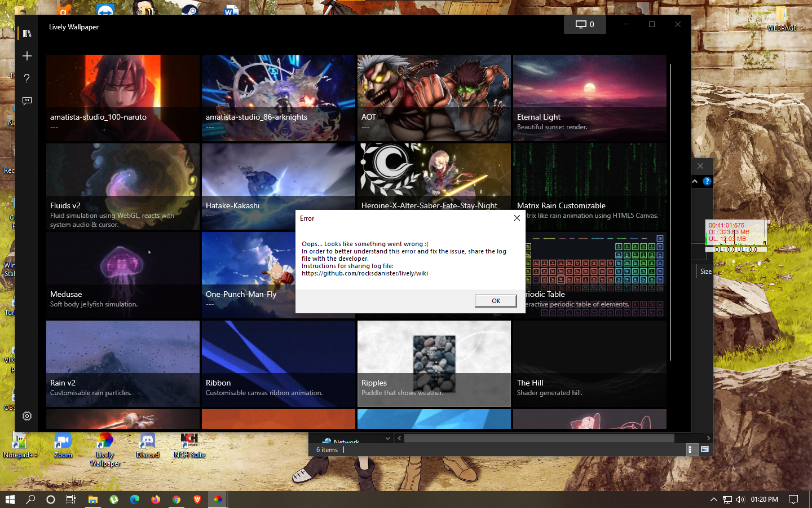Collapse the panel using the up chevron

pyautogui.click(x=695, y=181)
